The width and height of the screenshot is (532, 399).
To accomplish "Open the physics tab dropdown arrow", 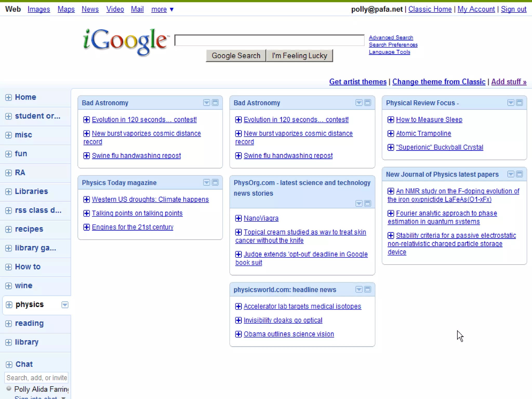I will pyautogui.click(x=65, y=305).
